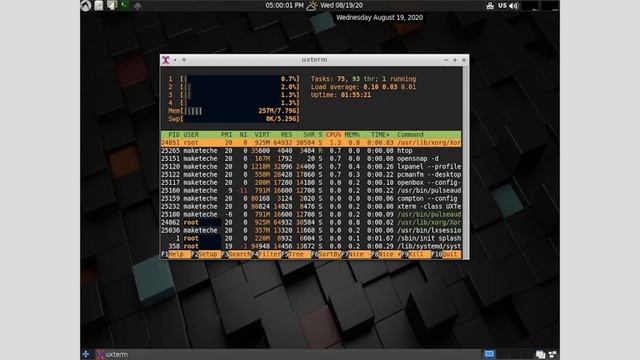Click F3 Search in htop footer
Viewport: 640px width, 360px height.
236,254
